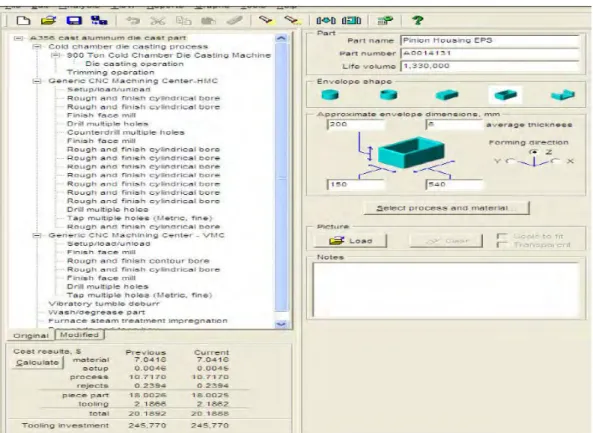Screen dimensions: 593x433
Task: Click the Clear picture button
Action: click(x=446, y=241)
